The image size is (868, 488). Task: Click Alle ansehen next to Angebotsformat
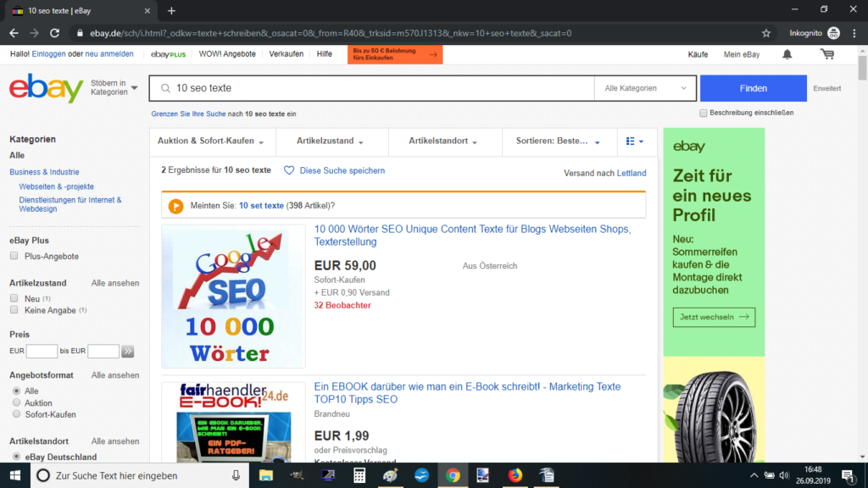[115, 375]
